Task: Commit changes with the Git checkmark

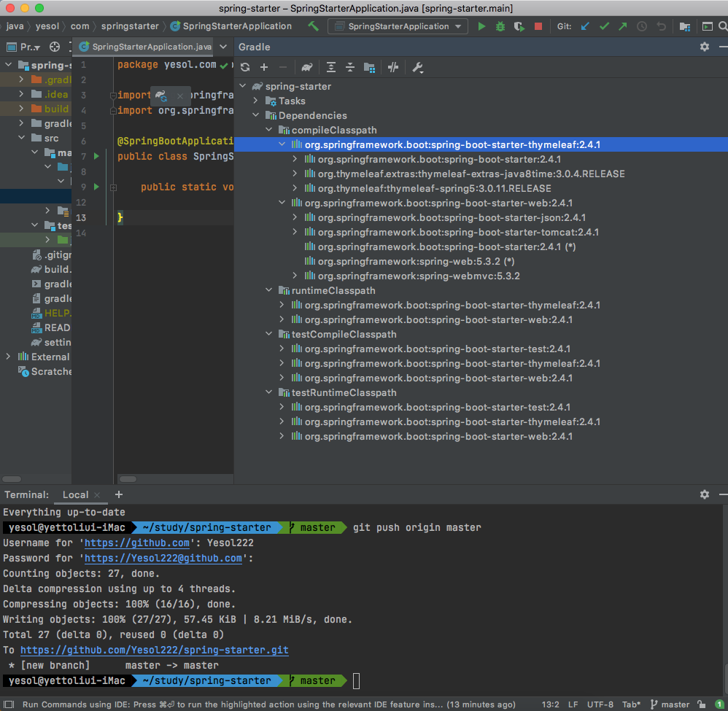Action: point(604,26)
